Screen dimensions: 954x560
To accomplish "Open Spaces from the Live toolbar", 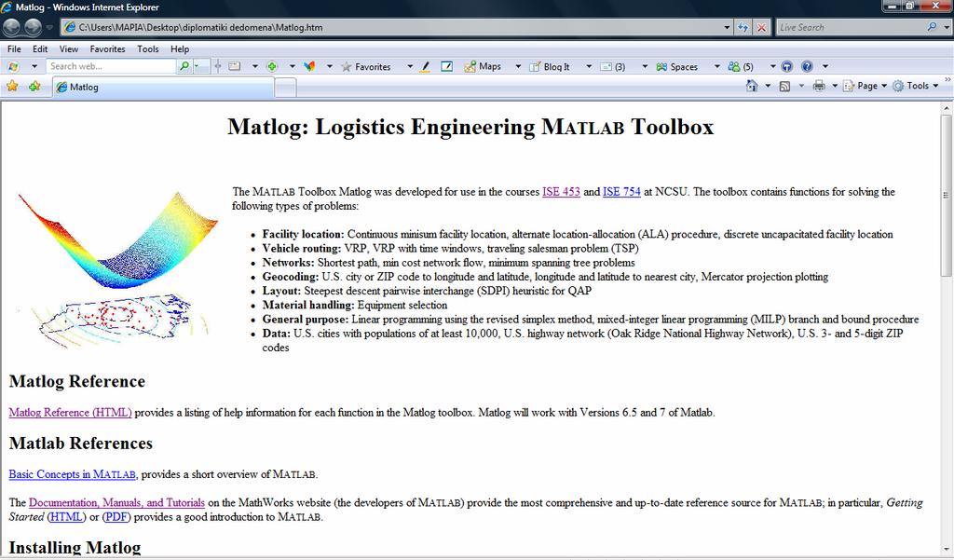I will point(676,67).
